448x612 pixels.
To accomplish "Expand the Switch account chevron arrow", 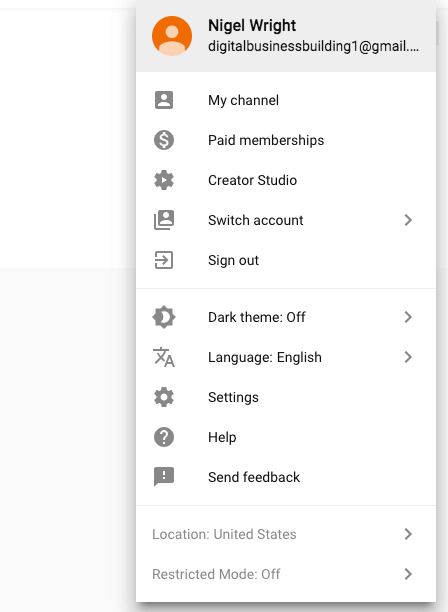I will pos(408,220).
